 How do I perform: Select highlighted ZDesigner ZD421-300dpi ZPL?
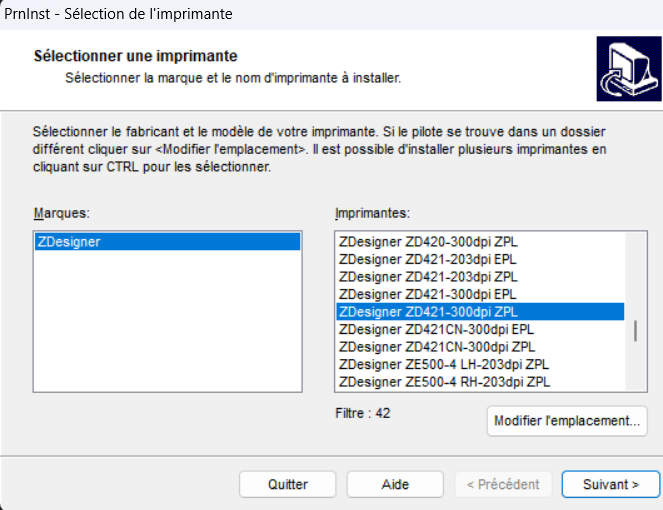pos(428,311)
